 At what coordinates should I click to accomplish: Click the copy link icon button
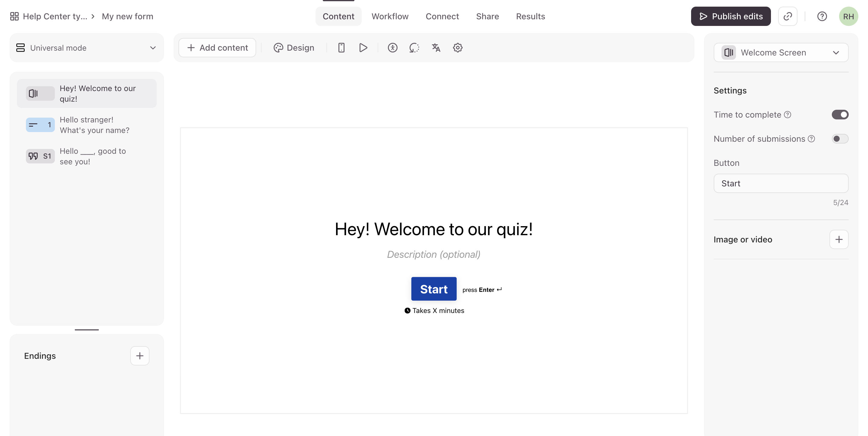tap(788, 16)
